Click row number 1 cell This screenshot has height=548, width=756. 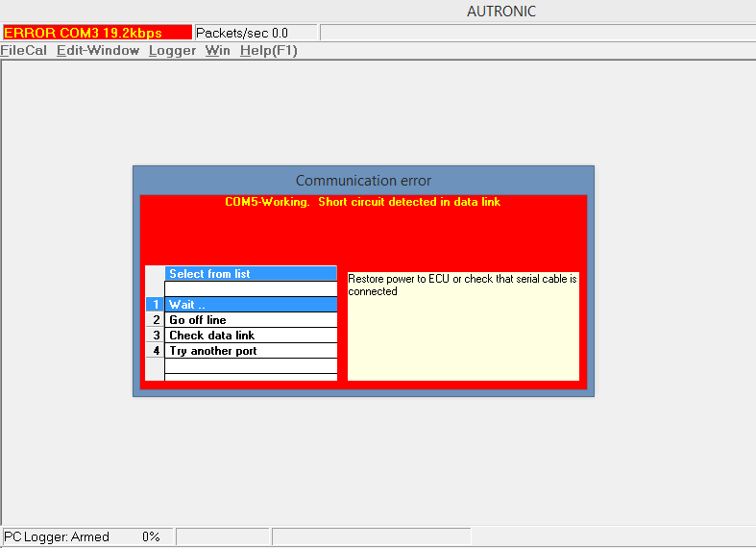pyautogui.click(x=156, y=305)
